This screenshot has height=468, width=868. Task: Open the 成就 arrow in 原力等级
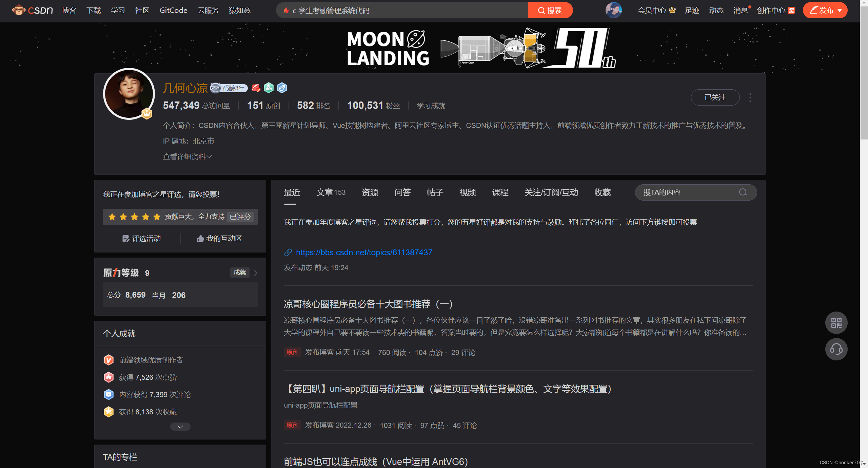pyautogui.click(x=256, y=273)
